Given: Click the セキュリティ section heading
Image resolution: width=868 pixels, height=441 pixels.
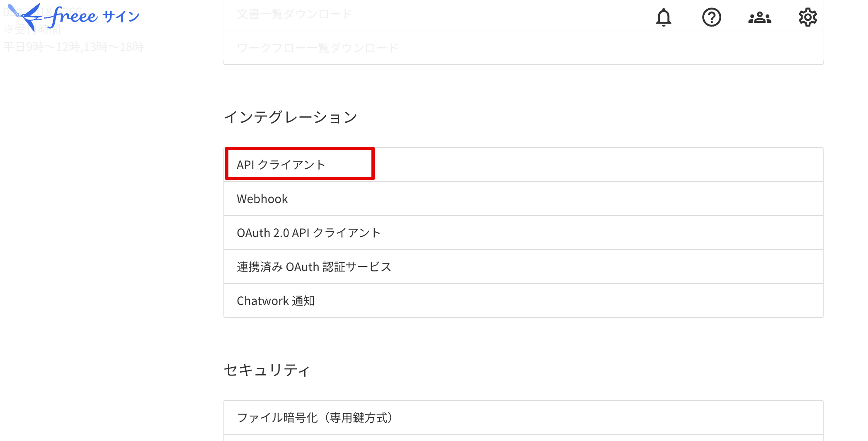Looking at the screenshot, I should (x=267, y=370).
